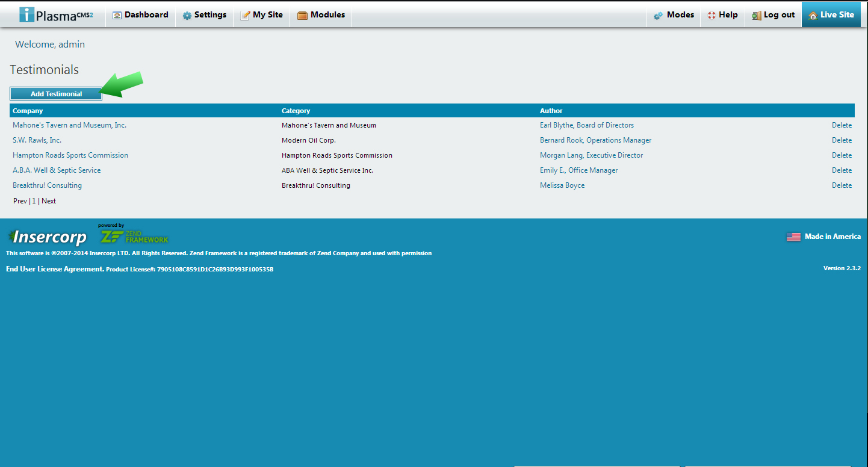The image size is (868, 467).
Task: Open A.B.A. Well & Septic Service testimonial
Action: [57, 170]
